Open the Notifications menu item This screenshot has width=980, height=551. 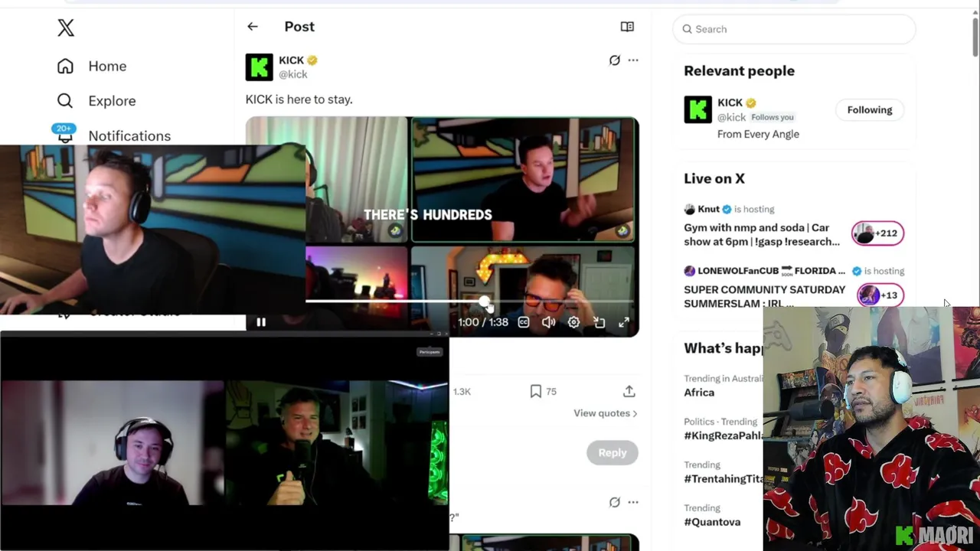click(129, 136)
